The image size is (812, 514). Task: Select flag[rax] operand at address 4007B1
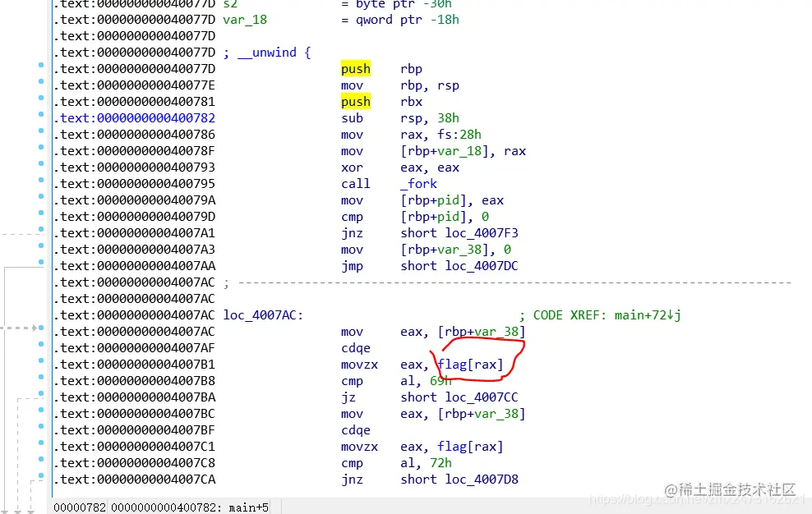470,365
